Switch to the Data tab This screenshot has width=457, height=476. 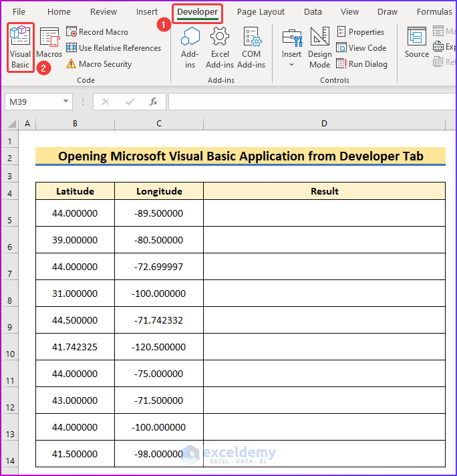(313, 12)
